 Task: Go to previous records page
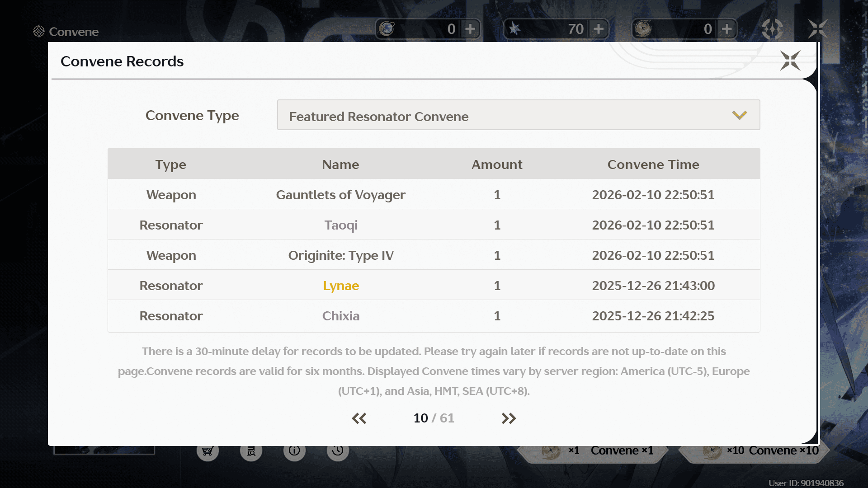pyautogui.click(x=359, y=418)
